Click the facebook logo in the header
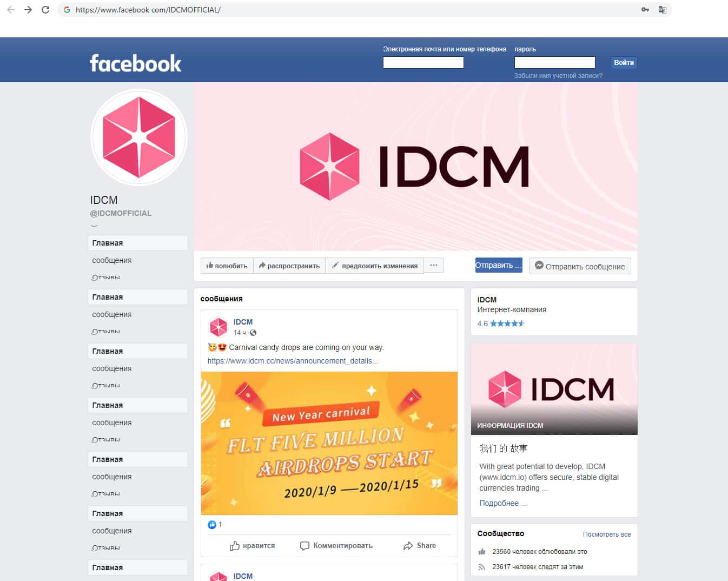This screenshot has width=728, height=581. pyautogui.click(x=135, y=63)
